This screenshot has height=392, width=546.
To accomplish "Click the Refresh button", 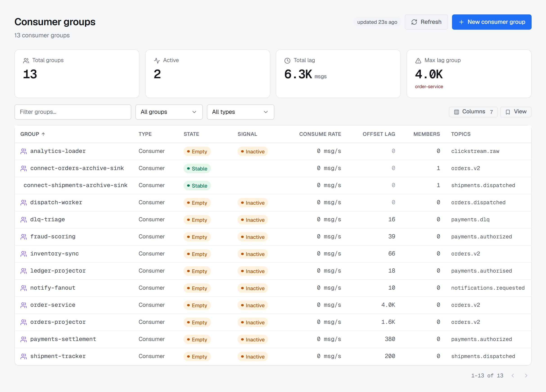I will click(426, 22).
